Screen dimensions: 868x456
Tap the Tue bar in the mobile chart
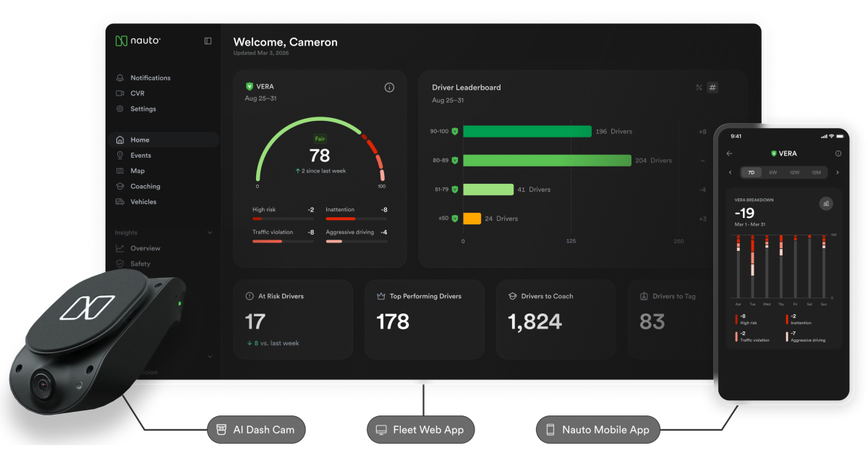pos(752,266)
